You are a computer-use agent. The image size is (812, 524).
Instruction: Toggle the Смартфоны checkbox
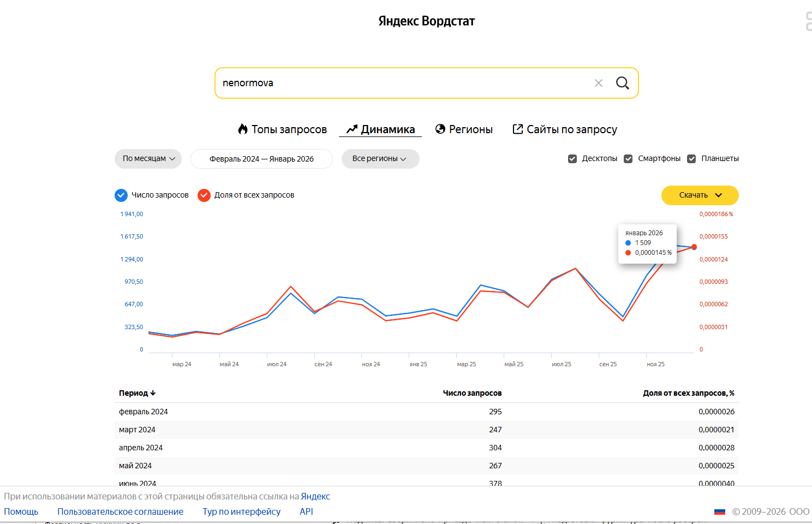628,159
